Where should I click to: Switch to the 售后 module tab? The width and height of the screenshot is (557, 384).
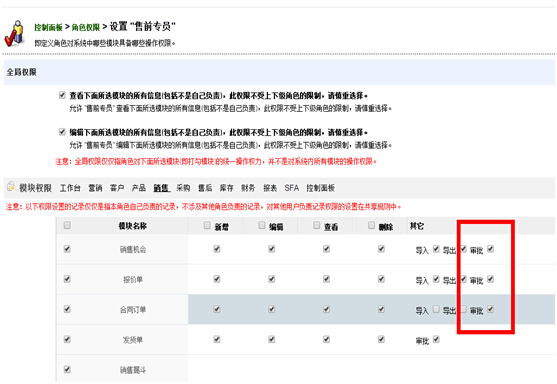205,188
